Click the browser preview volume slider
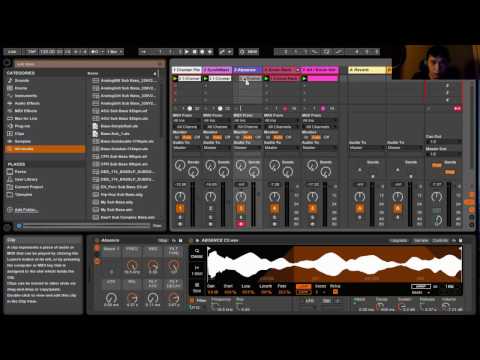Screen dimensions: 480x360 (87, 226)
